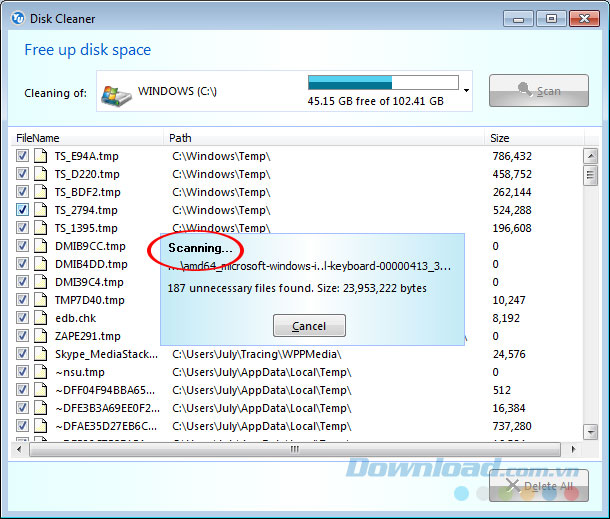The width and height of the screenshot is (610, 519).
Task: Click the file icon beside Skype_MediaStack entry
Action: pyautogui.click(x=41, y=354)
